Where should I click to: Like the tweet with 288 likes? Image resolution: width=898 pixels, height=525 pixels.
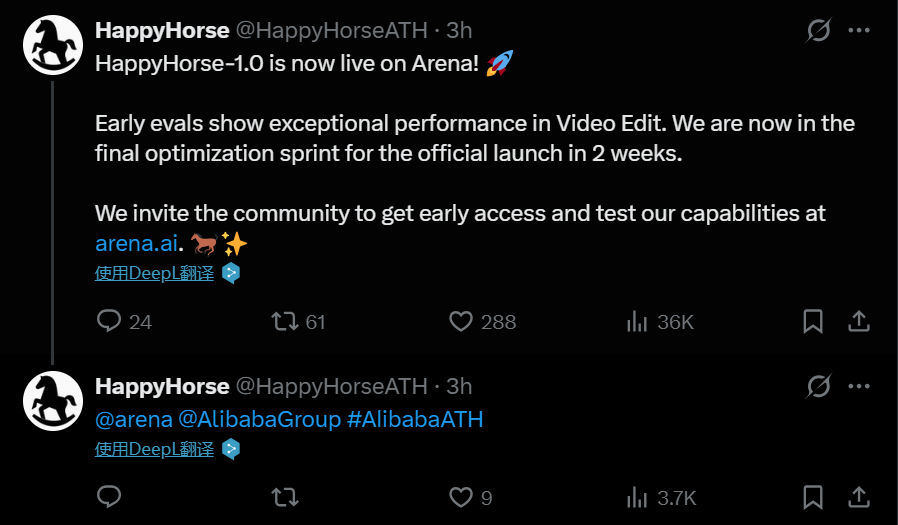click(460, 321)
